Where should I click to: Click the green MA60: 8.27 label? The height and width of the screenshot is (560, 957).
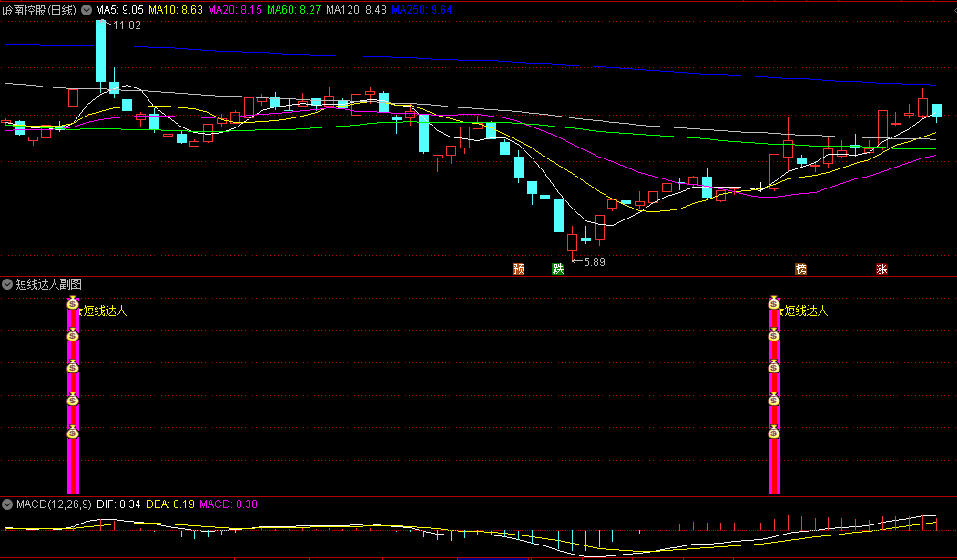[x=294, y=10]
